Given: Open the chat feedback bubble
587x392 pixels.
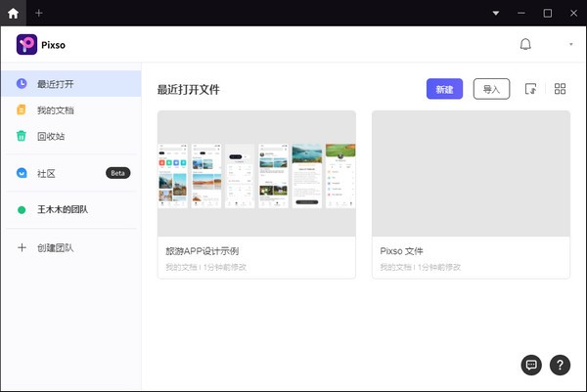Looking at the screenshot, I should click(x=531, y=365).
